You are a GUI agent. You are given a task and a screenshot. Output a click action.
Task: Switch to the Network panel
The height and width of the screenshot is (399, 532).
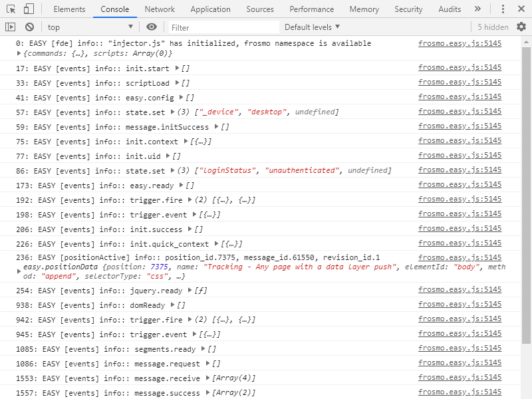pyautogui.click(x=160, y=9)
